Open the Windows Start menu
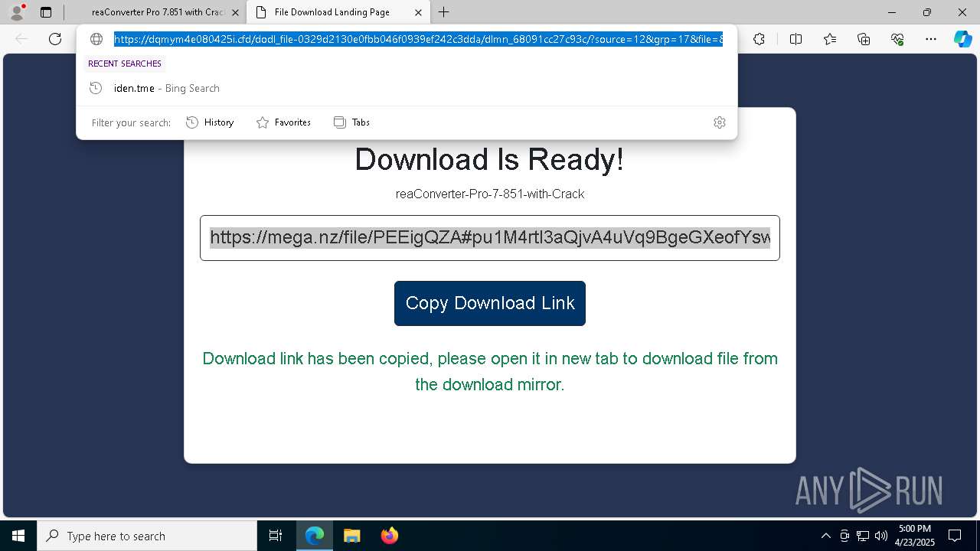The height and width of the screenshot is (551, 980). click(x=18, y=536)
